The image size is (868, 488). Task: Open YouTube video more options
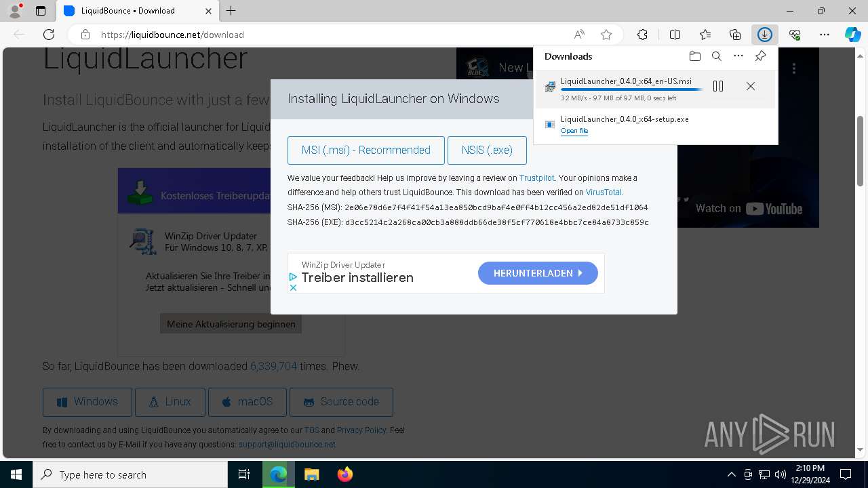coord(794,68)
